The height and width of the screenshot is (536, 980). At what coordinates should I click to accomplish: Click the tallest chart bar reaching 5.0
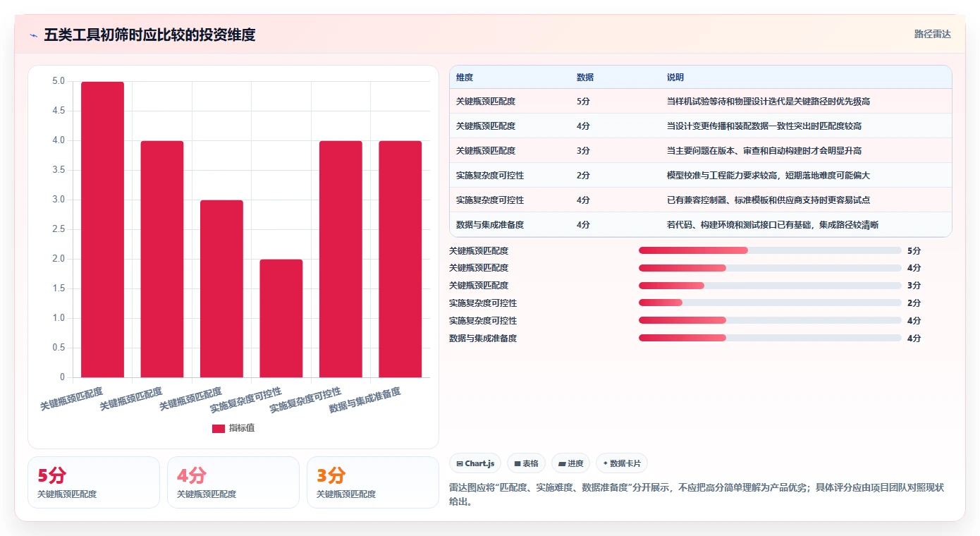(102, 229)
